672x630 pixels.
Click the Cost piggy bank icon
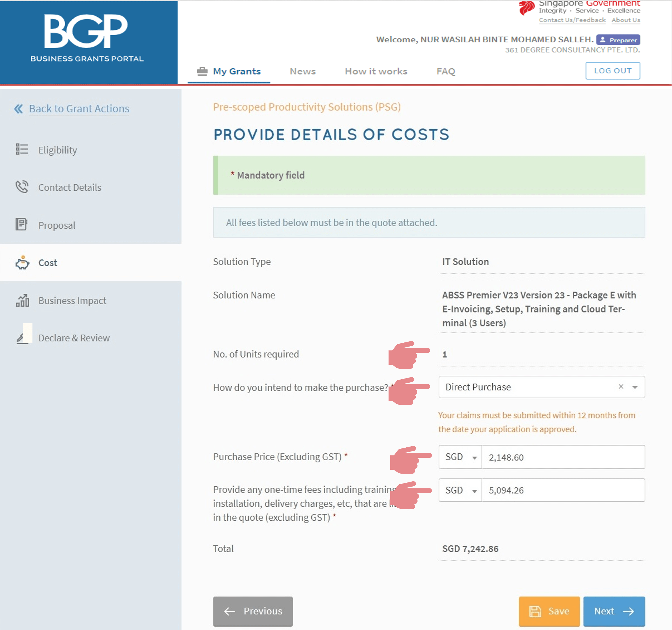(22, 262)
